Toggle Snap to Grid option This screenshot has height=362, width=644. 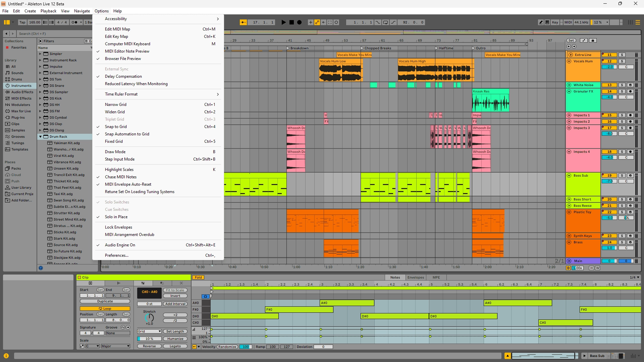click(158, 127)
